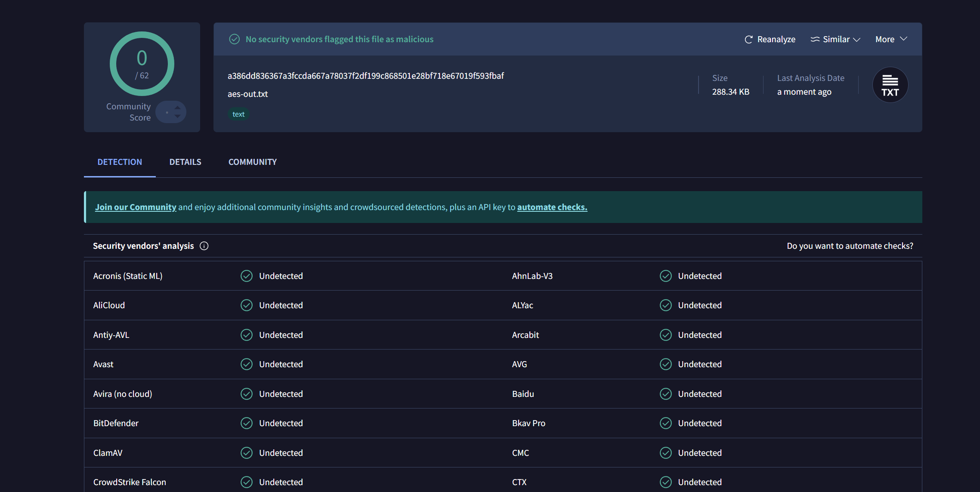
Task: Click 'Do you want to automate checks?'
Action: 850,246
